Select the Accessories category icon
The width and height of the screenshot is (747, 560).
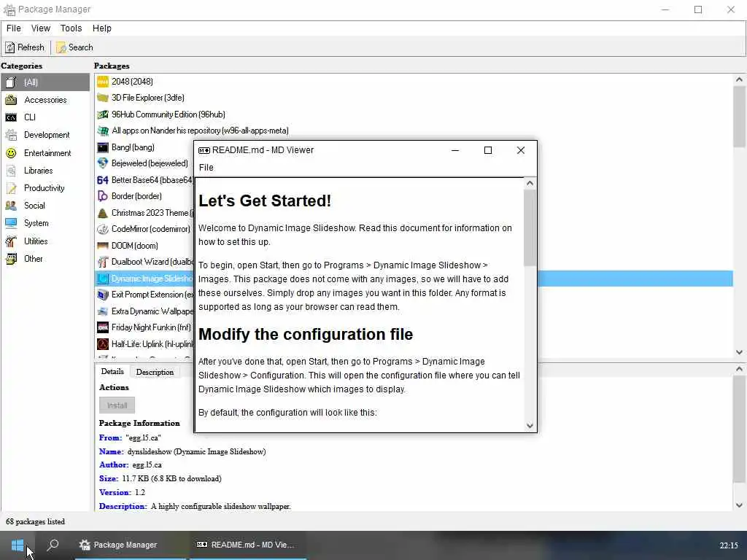click(11, 100)
